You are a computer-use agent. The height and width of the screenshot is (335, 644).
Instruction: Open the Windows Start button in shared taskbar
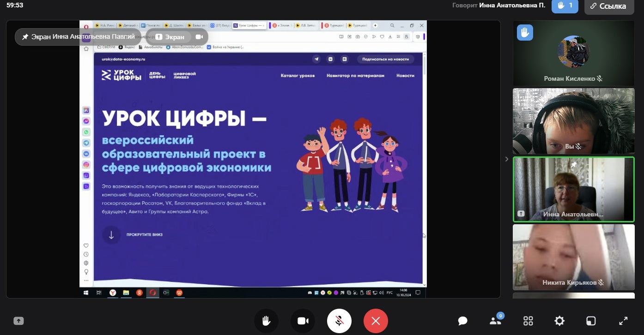pos(85,293)
